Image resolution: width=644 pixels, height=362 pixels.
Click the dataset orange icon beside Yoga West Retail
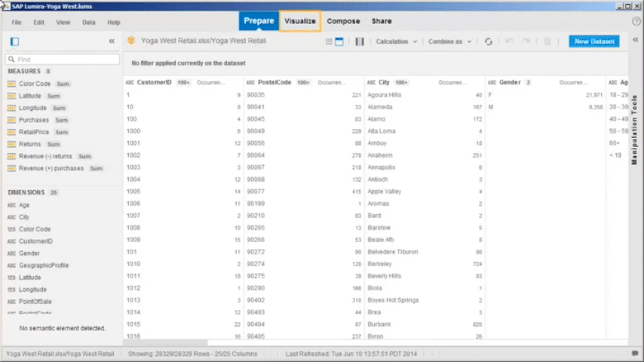click(x=131, y=40)
